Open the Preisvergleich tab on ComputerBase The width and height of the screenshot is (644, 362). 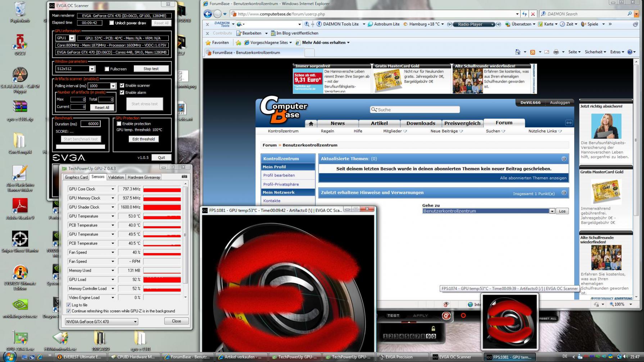coord(462,123)
